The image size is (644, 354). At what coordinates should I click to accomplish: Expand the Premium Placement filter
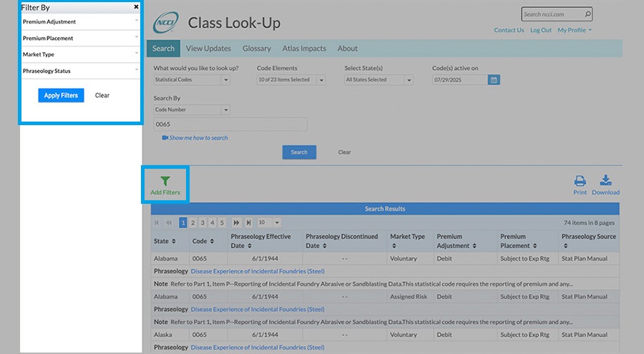[80, 38]
